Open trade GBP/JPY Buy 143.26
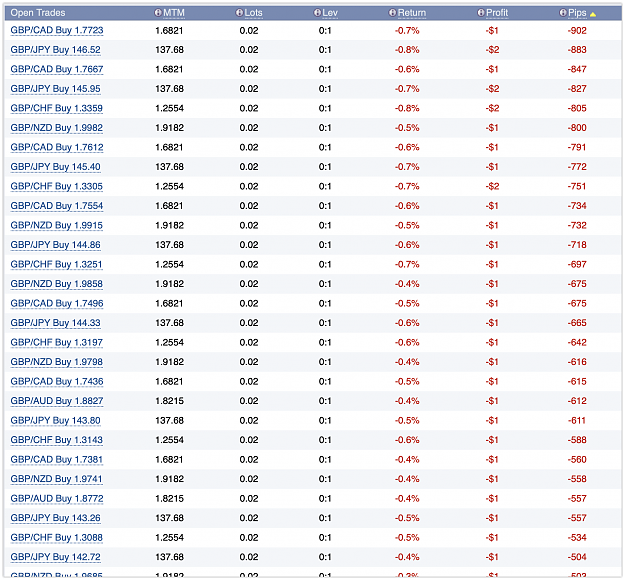 click(55, 518)
